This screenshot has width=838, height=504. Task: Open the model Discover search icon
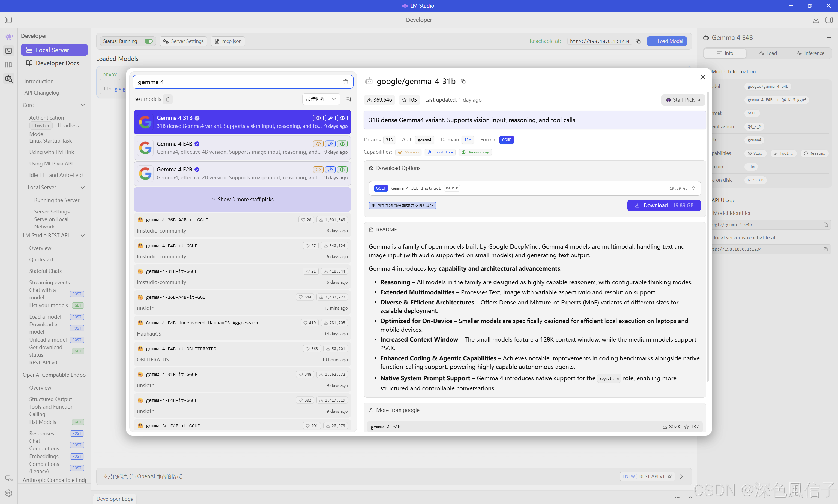click(x=9, y=79)
